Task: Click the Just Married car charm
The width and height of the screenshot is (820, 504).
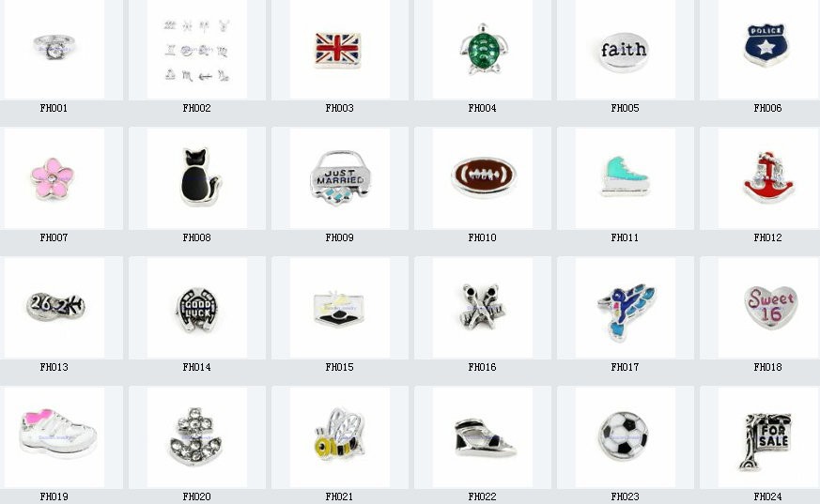Action: coord(340,178)
